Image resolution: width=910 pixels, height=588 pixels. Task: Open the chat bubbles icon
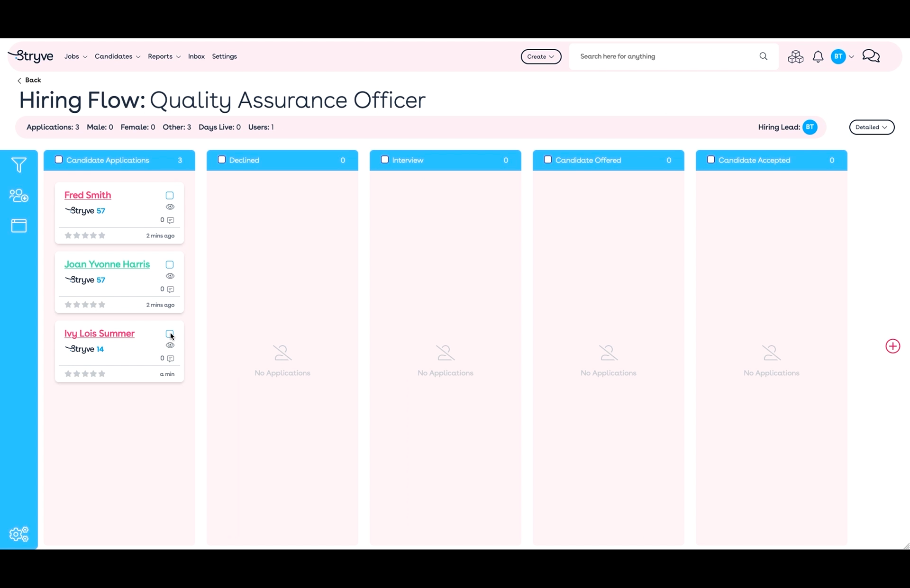(x=871, y=56)
